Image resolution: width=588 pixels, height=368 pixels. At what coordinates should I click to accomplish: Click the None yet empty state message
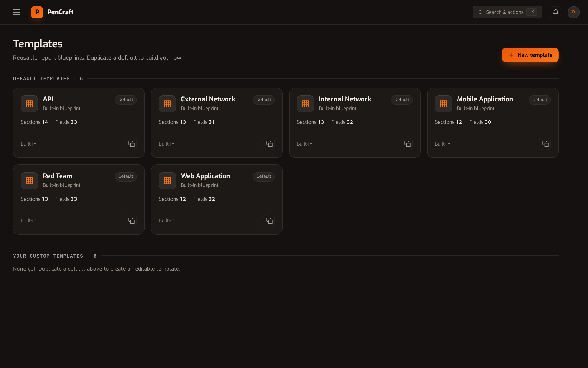coord(96,269)
